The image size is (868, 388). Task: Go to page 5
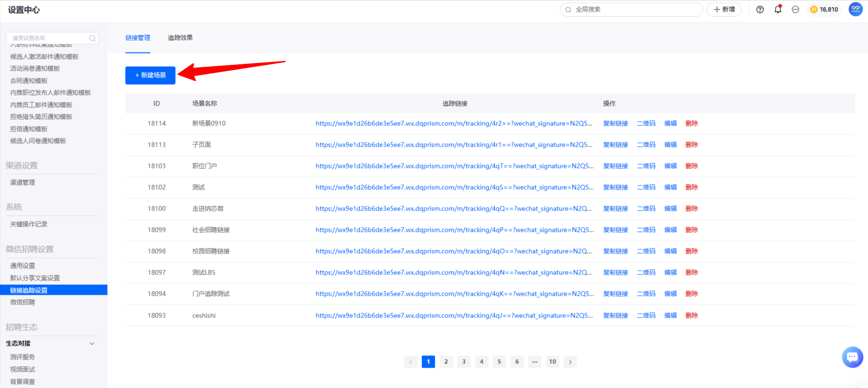click(499, 362)
